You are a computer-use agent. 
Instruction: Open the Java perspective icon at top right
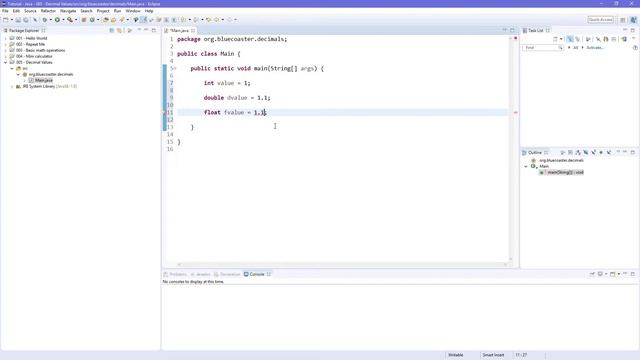coord(633,20)
